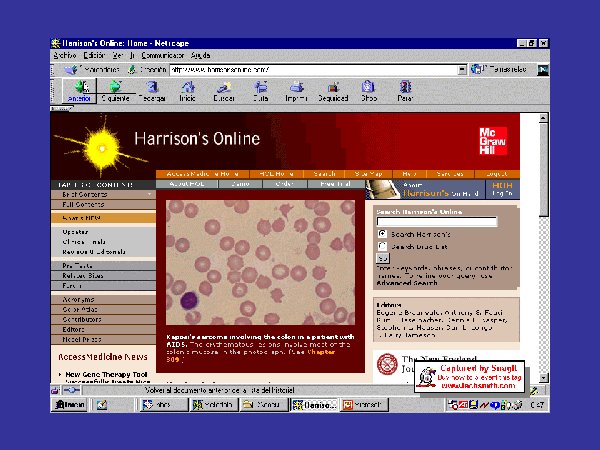Image resolution: width=600 pixels, height=450 pixels.
Task: Open the Ver menu
Action: click(117, 55)
